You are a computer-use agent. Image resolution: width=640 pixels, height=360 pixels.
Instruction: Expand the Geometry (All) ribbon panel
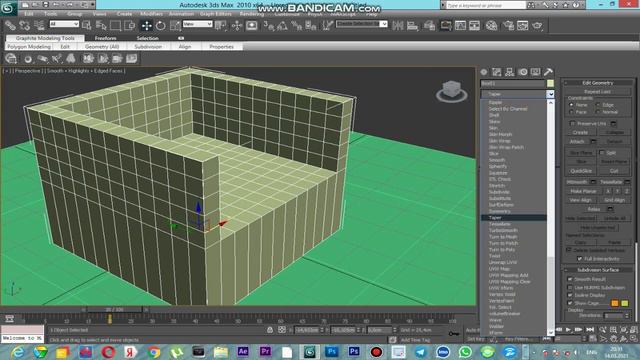pyautogui.click(x=102, y=47)
